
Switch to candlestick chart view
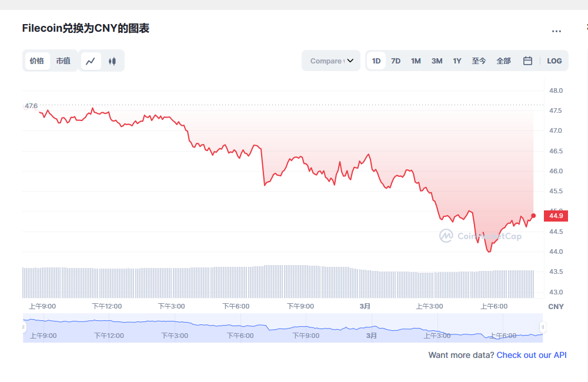coord(112,61)
